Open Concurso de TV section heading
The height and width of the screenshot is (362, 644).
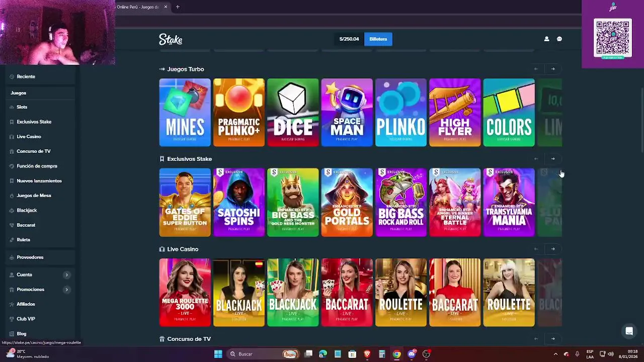(x=189, y=339)
